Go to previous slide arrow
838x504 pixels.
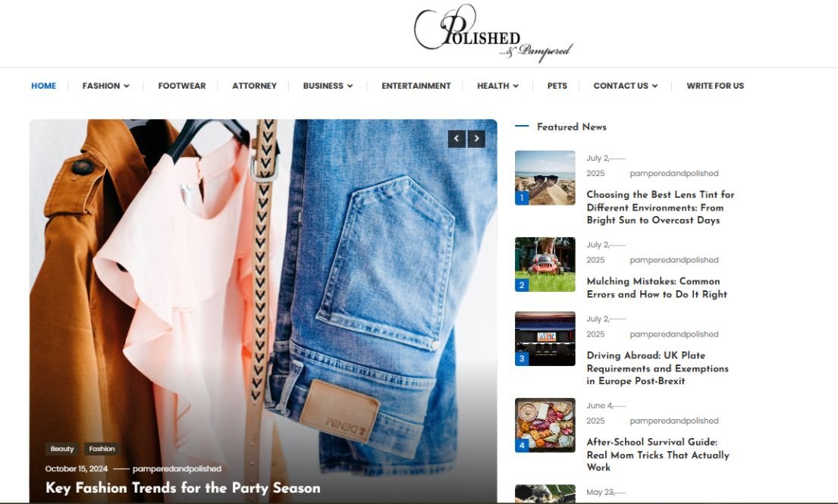(457, 139)
